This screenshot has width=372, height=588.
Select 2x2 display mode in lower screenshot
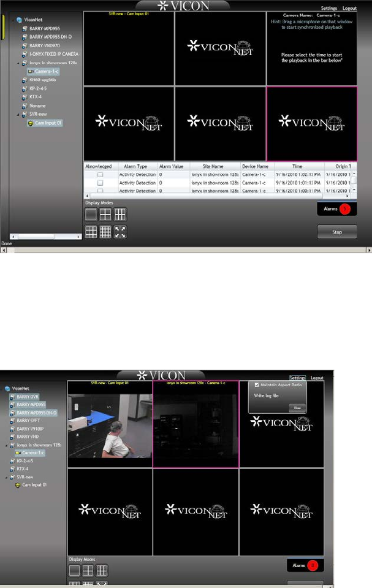click(x=88, y=571)
